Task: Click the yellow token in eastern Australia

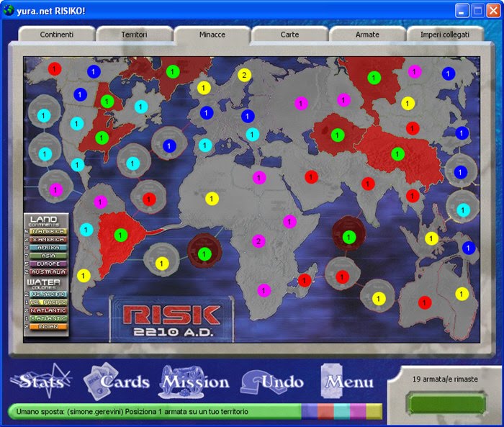Action: tap(462, 294)
